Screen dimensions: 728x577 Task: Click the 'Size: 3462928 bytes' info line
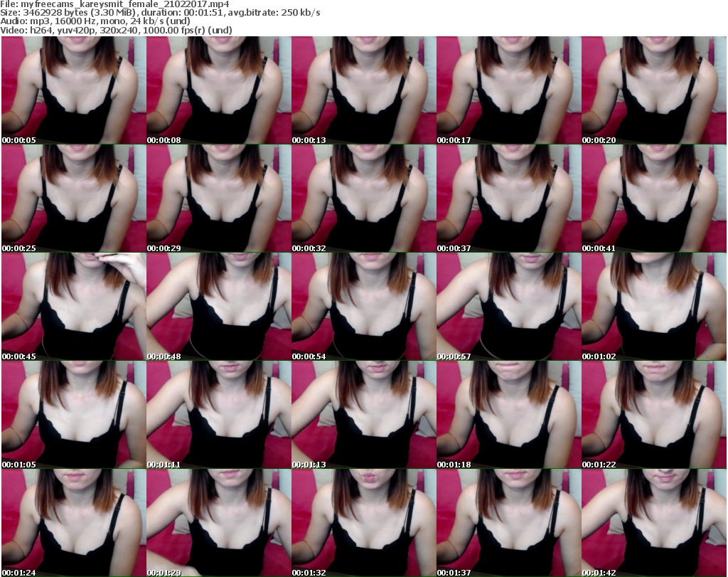point(160,13)
